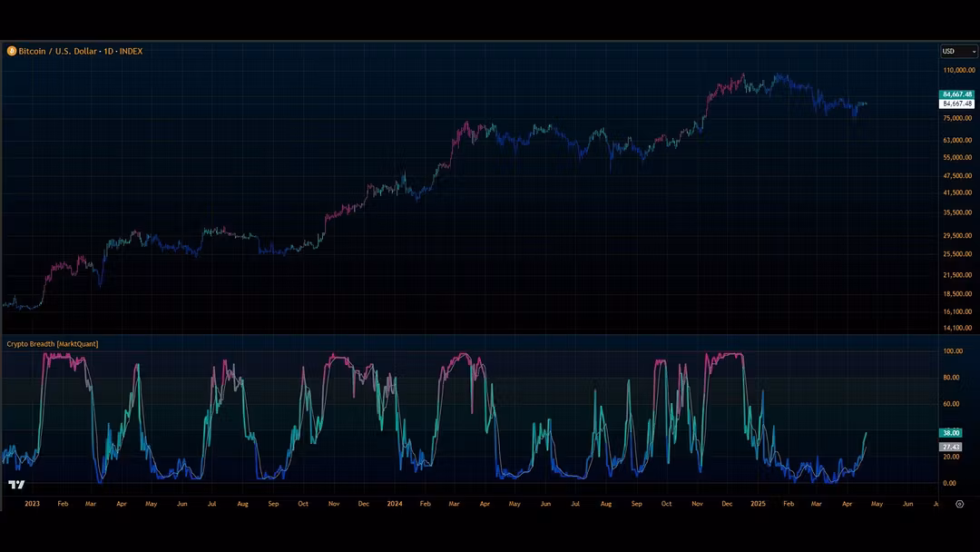980x552 pixels.
Task: Click the 60.00 level on indicator scale
Action: [951, 404]
